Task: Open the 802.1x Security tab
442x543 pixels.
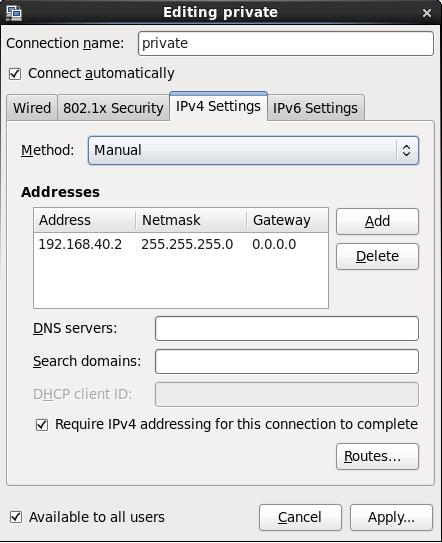Action: [113, 108]
